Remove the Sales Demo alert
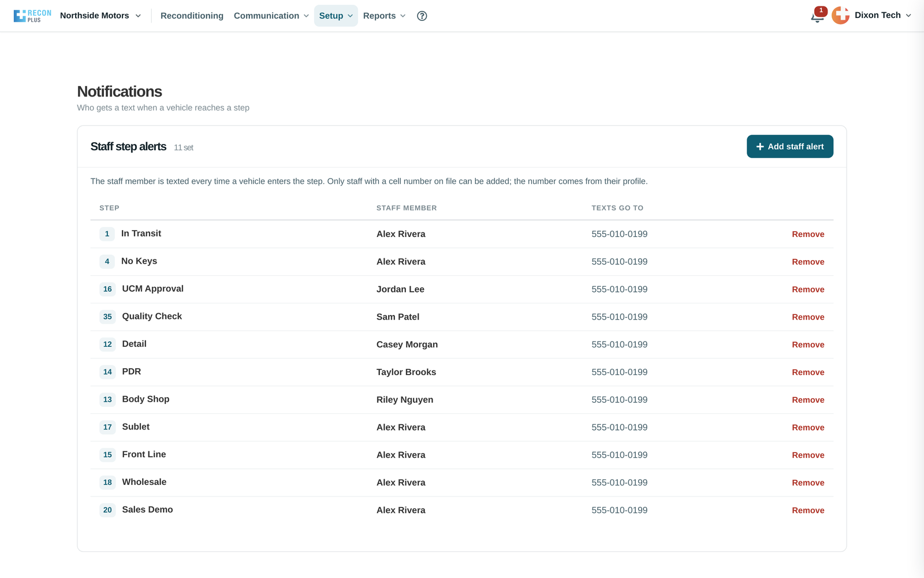 [808, 510]
